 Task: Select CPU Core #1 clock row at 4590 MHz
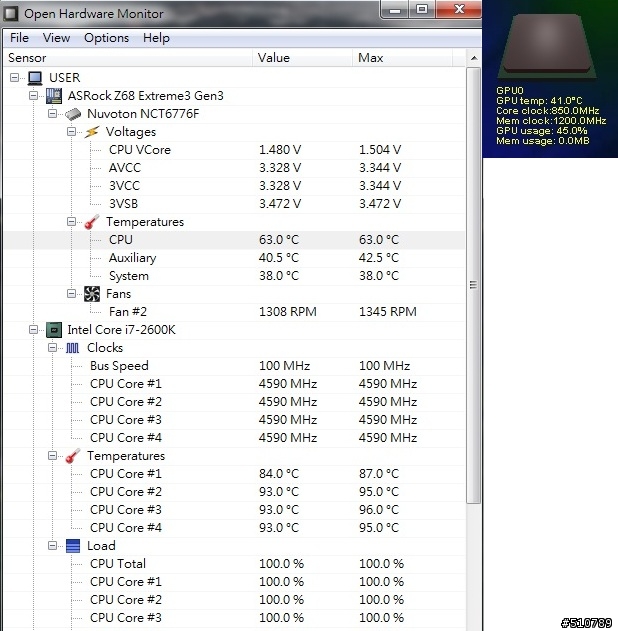tap(235, 384)
